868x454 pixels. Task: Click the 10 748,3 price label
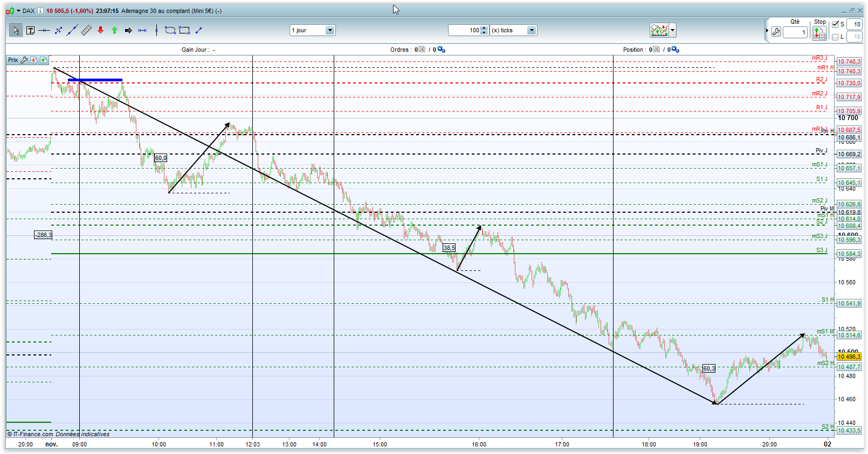[x=849, y=61]
